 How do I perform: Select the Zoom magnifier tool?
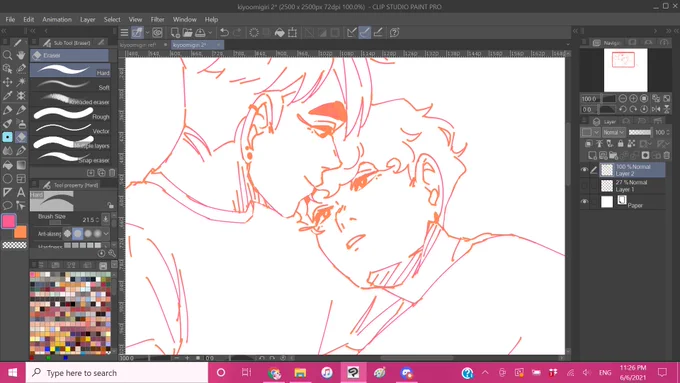click(x=7, y=55)
